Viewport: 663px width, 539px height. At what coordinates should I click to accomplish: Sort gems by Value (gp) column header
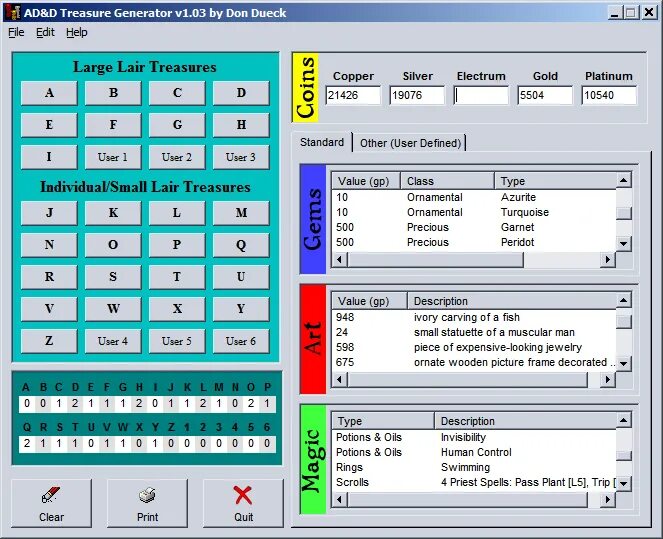[x=366, y=181]
